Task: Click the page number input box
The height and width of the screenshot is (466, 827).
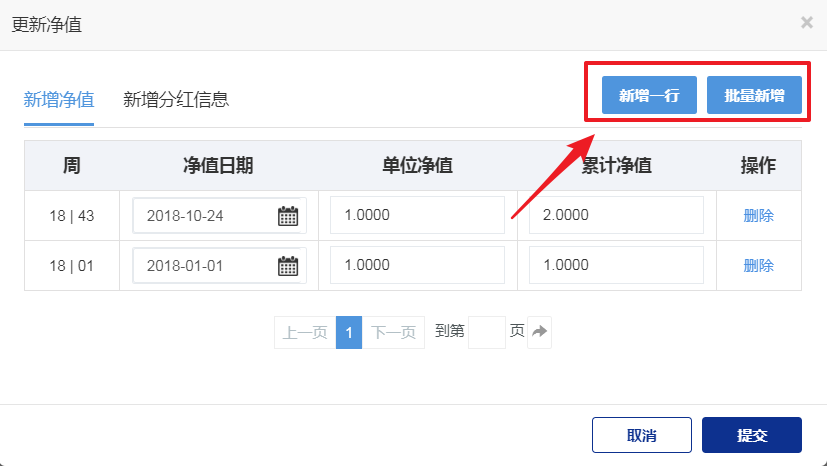Action: coord(487,332)
